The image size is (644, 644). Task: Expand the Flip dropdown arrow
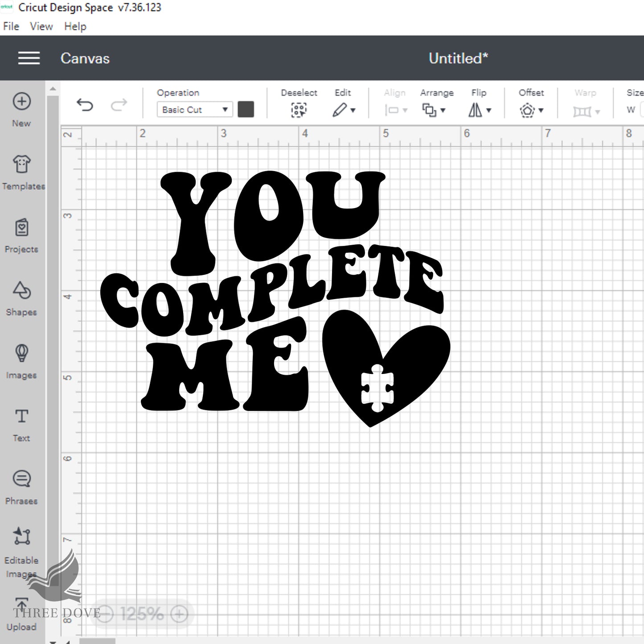[x=489, y=110]
